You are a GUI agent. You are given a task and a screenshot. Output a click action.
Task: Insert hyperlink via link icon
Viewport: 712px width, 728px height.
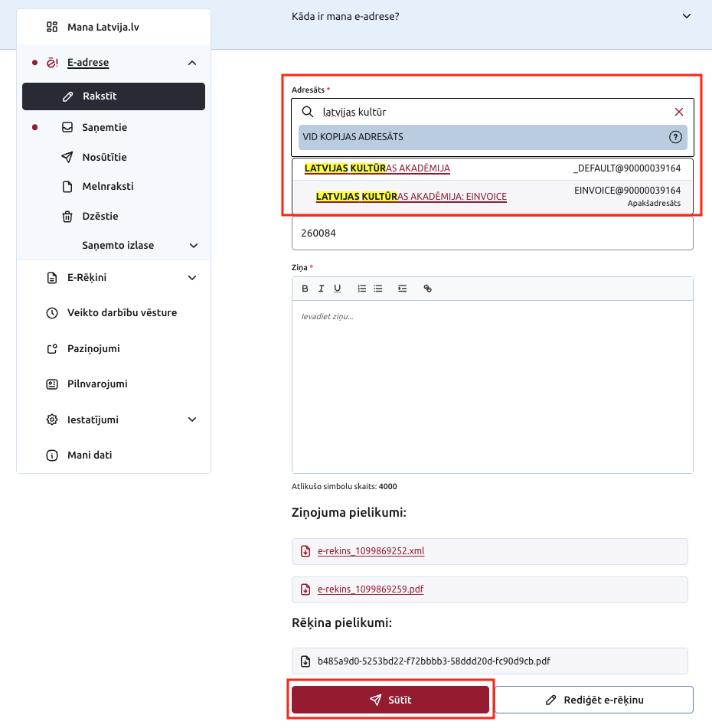[428, 289]
